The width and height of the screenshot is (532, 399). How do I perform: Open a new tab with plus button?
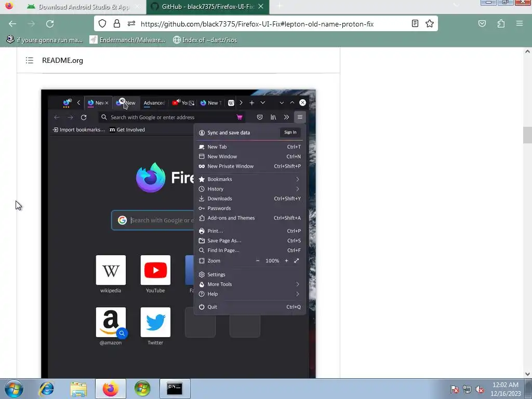click(280, 6)
